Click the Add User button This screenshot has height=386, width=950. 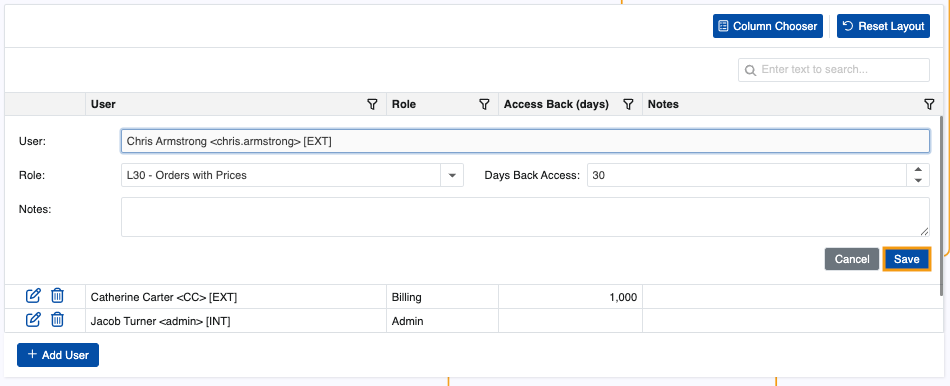[x=58, y=355]
